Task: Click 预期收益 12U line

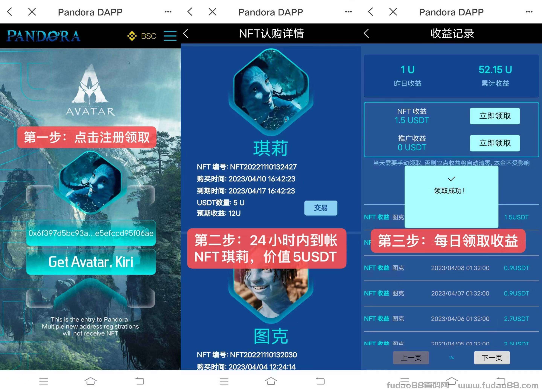Action: [219, 213]
